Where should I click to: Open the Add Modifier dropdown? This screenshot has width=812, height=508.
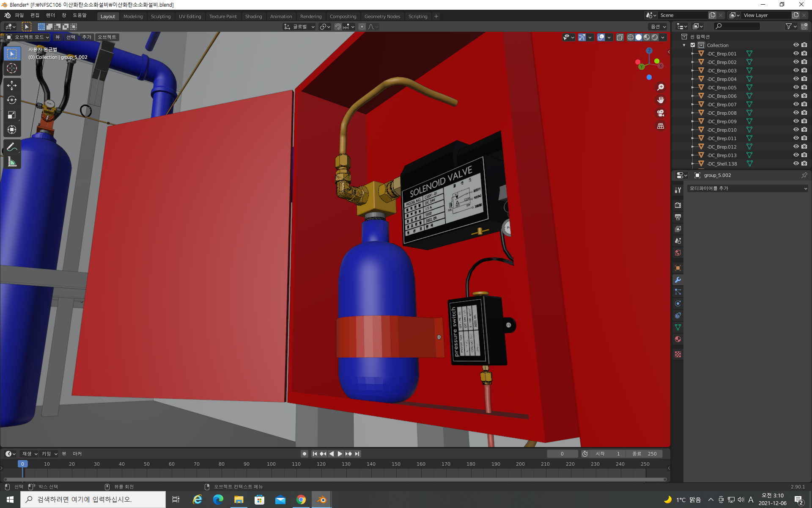pyautogui.click(x=747, y=188)
